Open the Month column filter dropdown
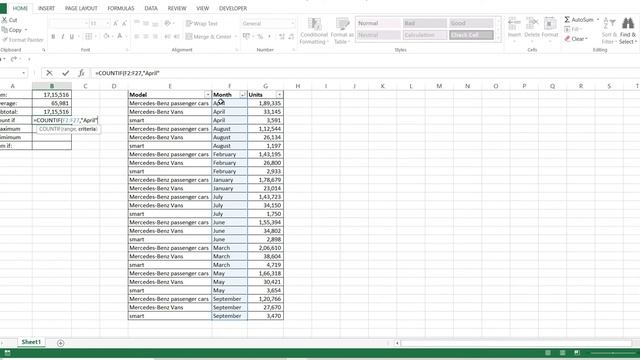 point(242,95)
